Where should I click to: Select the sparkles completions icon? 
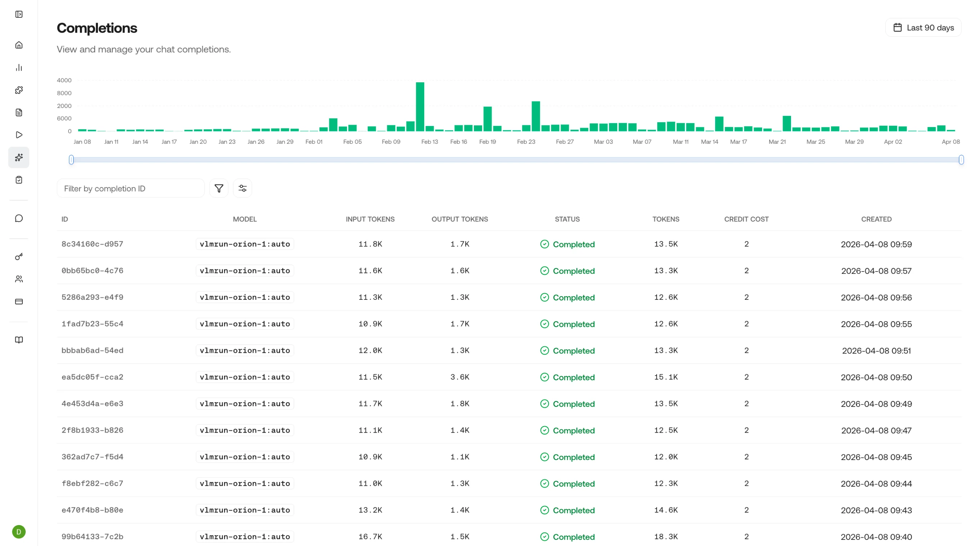[19, 157]
